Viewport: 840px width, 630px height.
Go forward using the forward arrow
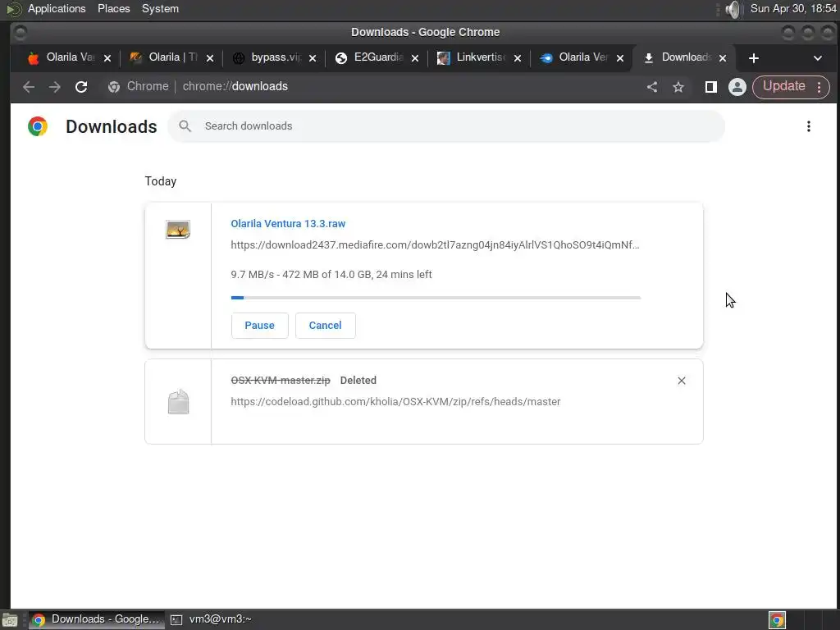pos(55,87)
